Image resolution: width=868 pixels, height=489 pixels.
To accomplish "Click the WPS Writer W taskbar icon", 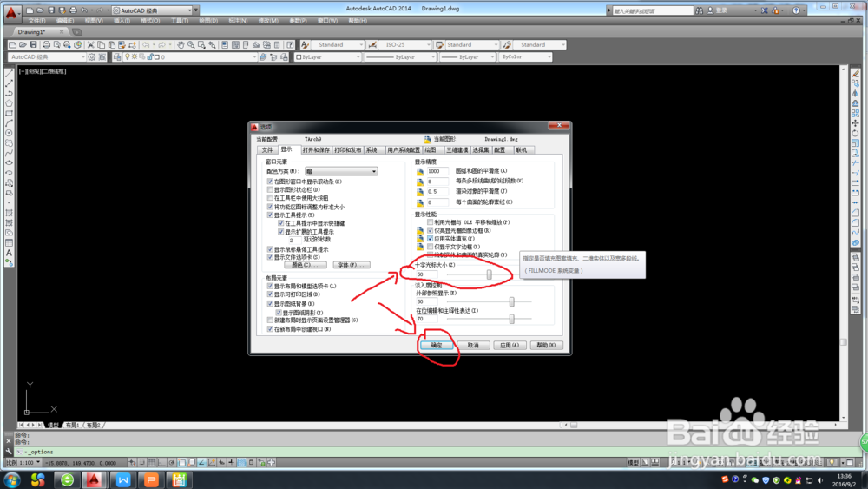I will [x=122, y=479].
